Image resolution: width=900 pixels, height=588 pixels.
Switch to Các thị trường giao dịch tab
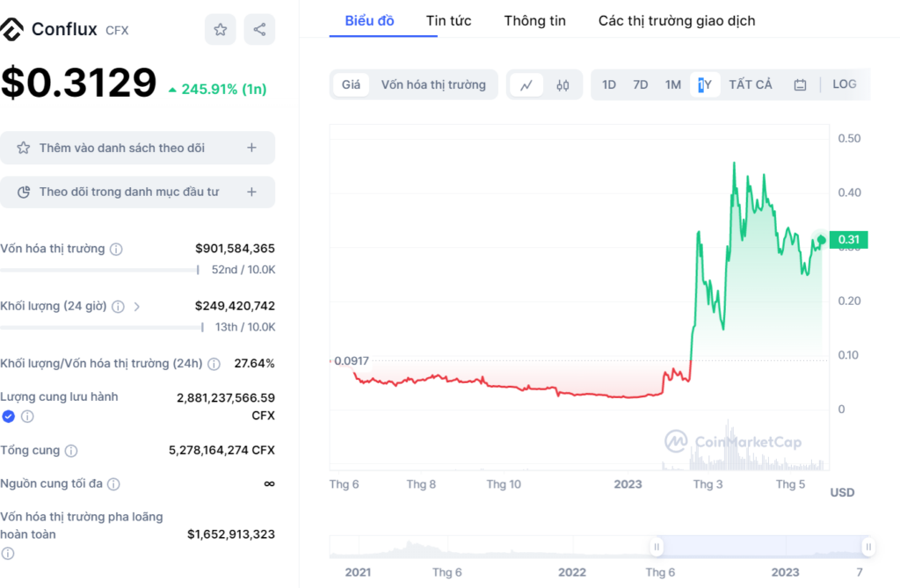coord(676,20)
